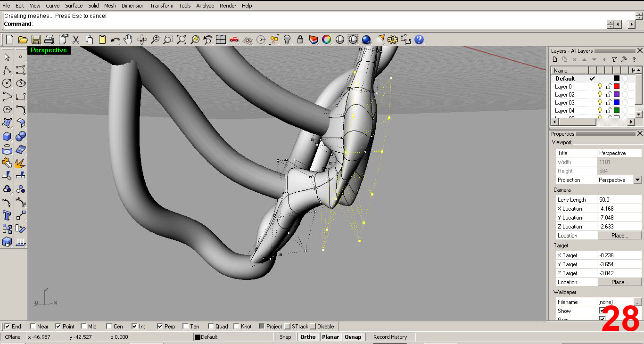Open the Surface menu
This screenshot has width=644, height=344.
[74, 6]
